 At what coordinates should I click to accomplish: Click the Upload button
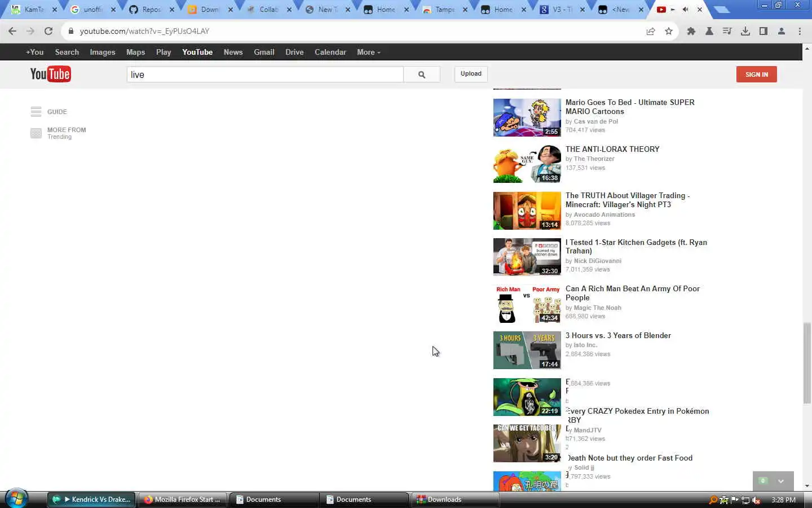click(x=471, y=74)
